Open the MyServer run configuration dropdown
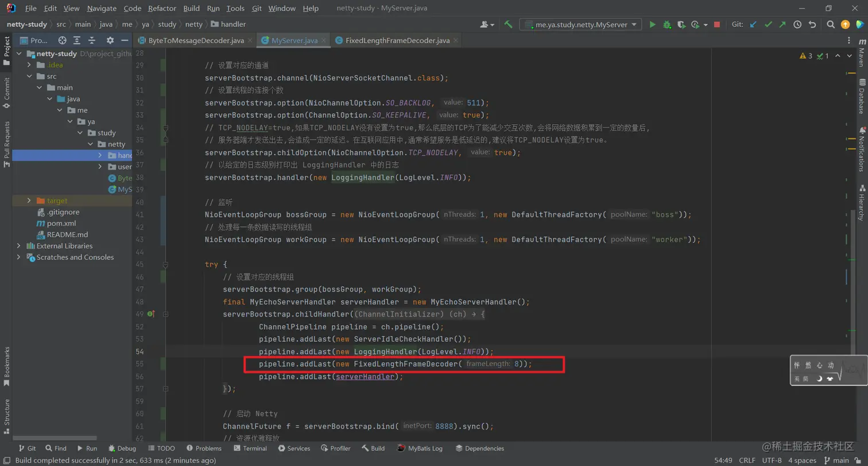Viewport: 868px width, 466px height. pos(580,25)
